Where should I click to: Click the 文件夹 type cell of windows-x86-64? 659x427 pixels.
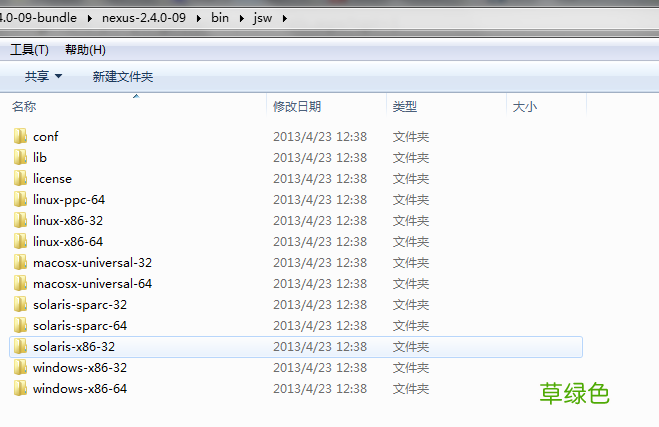point(411,389)
